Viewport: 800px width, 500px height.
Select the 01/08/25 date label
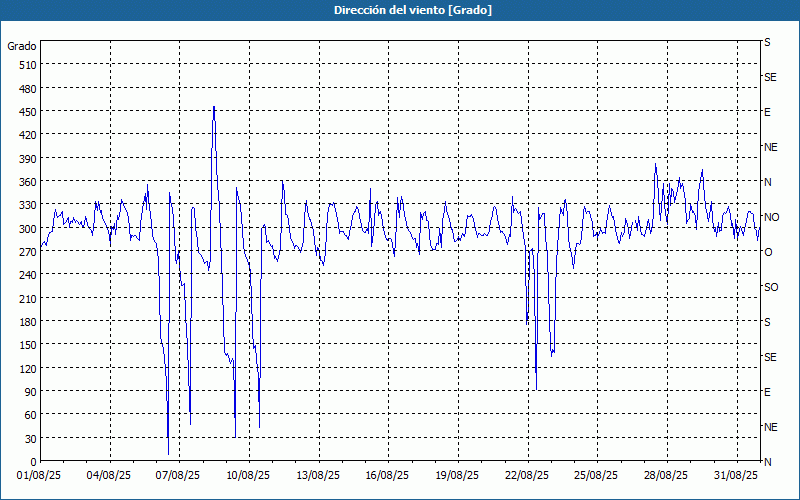tap(39, 476)
